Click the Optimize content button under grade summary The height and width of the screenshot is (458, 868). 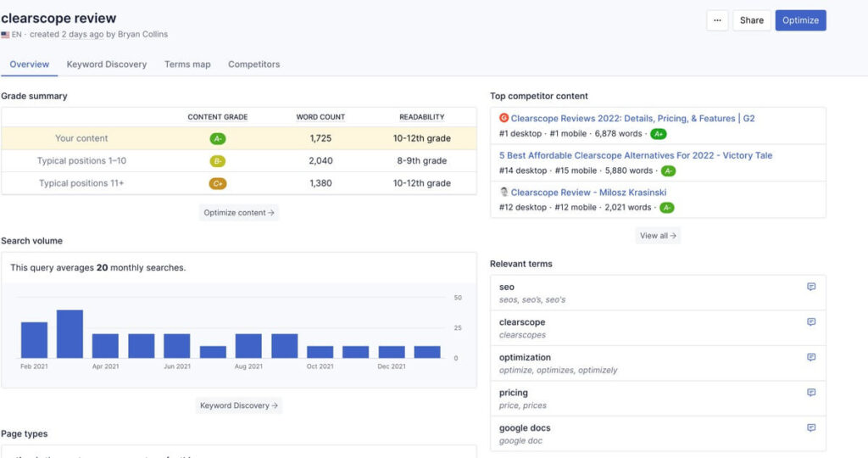coord(239,213)
